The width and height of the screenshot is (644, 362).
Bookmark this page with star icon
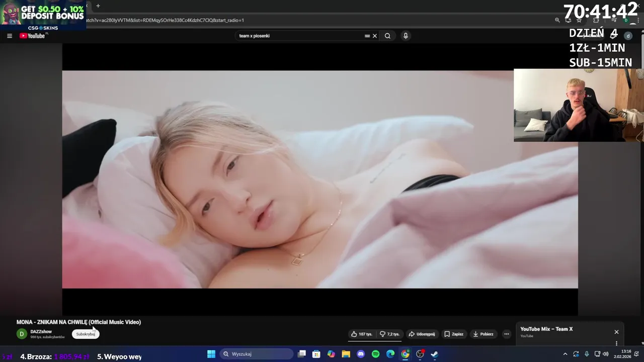pyautogui.click(x=579, y=20)
